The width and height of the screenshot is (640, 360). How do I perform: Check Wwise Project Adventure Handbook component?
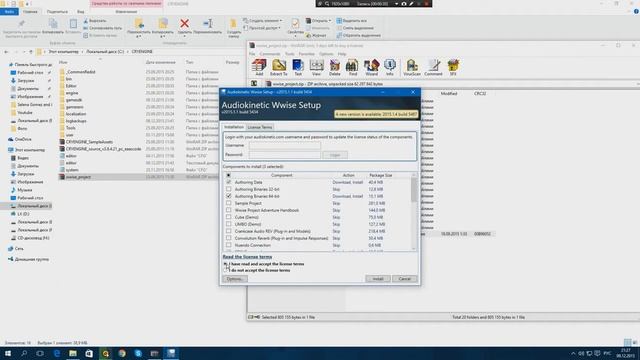pos(229,210)
